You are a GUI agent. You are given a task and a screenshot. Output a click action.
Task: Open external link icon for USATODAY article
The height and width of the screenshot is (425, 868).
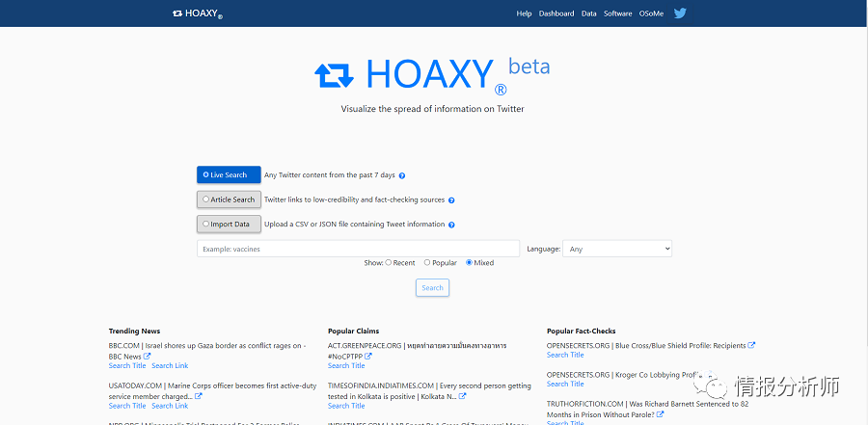click(198, 396)
